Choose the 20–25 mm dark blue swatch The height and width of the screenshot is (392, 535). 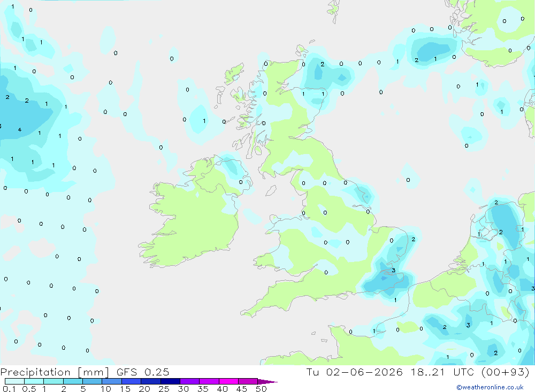coord(151,381)
